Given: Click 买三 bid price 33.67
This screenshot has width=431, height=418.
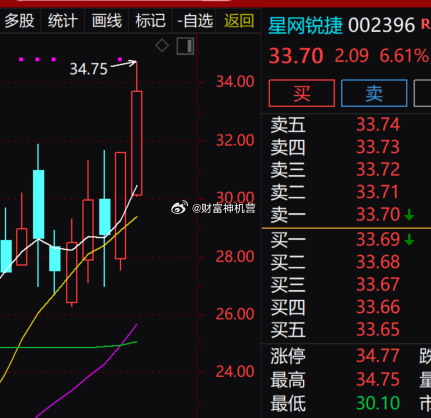Looking at the screenshot, I should pos(378,284).
